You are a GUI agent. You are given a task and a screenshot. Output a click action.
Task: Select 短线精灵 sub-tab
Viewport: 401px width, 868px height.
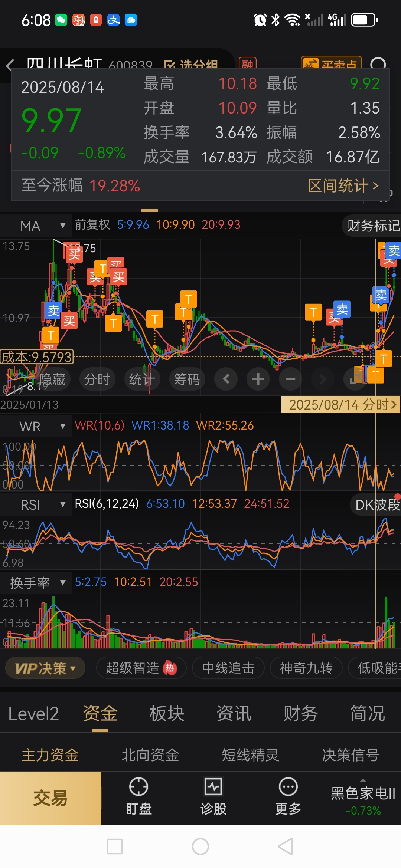coord(251,755)
